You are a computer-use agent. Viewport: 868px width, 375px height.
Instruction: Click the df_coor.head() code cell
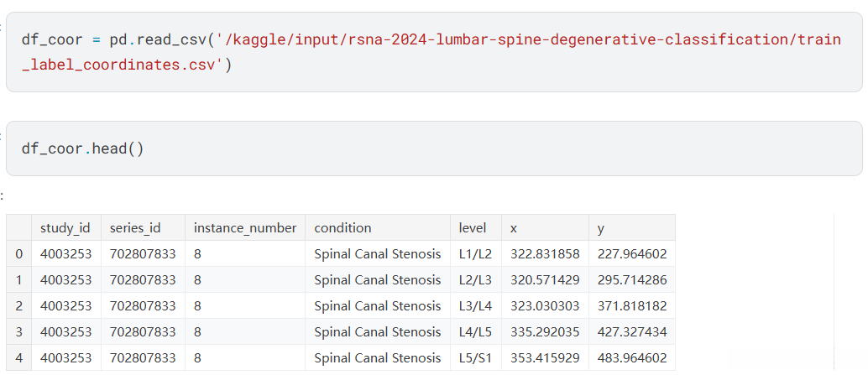point(433,148)
